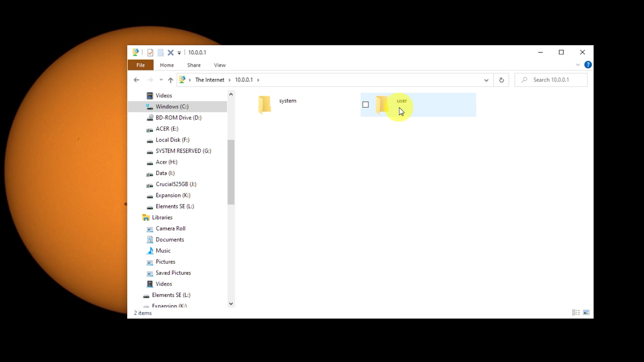
Task: Open the Music library
Action: click(x=163, y=250)
